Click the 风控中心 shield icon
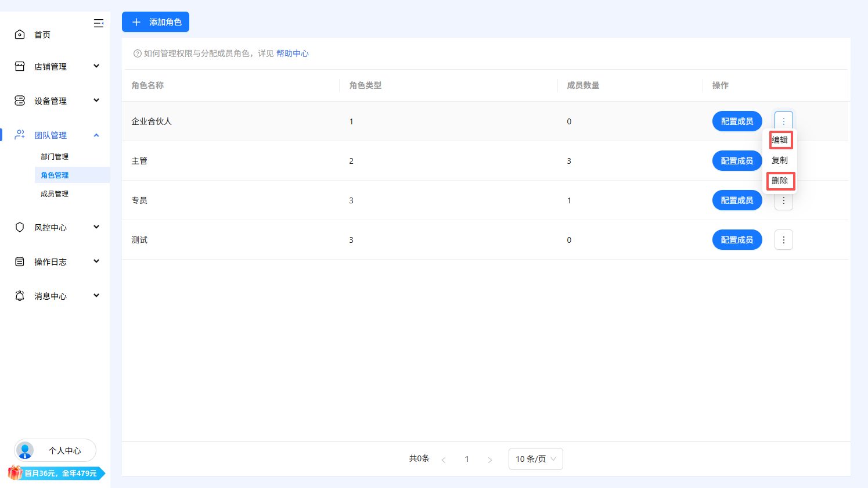 click(20, 227)
